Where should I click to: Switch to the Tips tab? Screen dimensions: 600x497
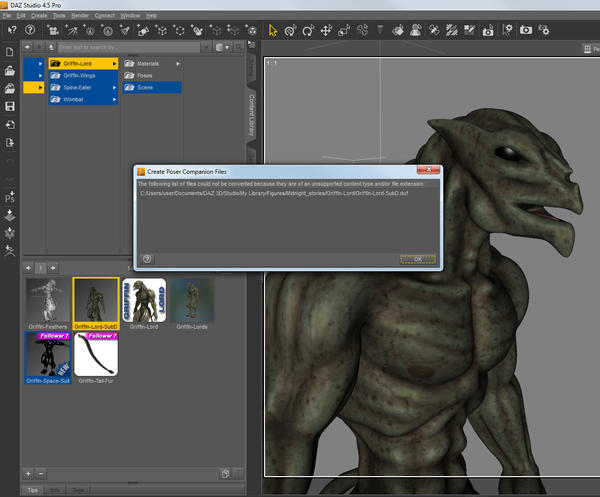(x=33, y=490)
